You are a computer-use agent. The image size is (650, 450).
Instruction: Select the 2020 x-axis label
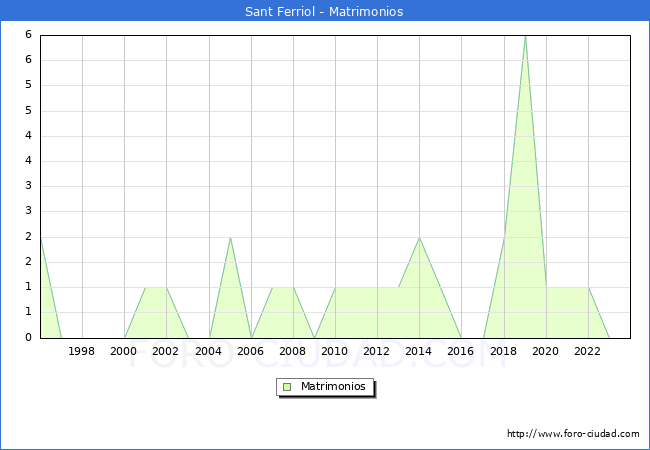[x=545, y=351]
